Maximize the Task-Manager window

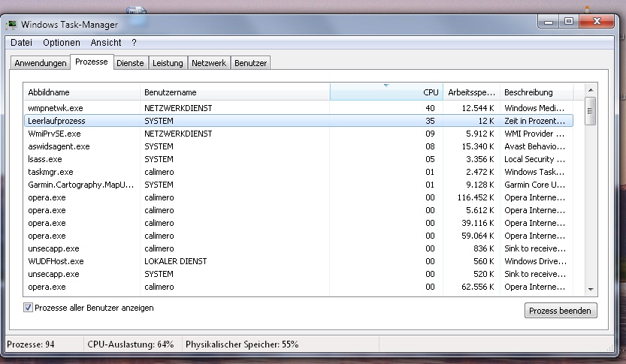point(569,22)
